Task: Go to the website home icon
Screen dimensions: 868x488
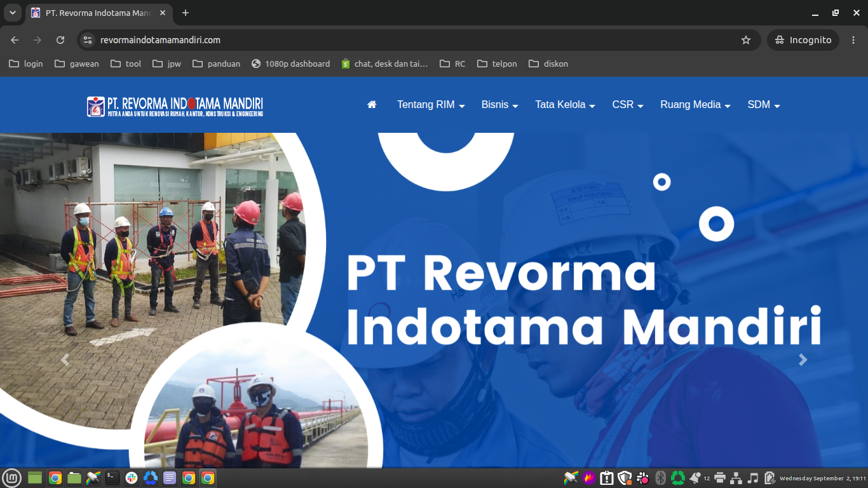Action: [x=372, y=105]
